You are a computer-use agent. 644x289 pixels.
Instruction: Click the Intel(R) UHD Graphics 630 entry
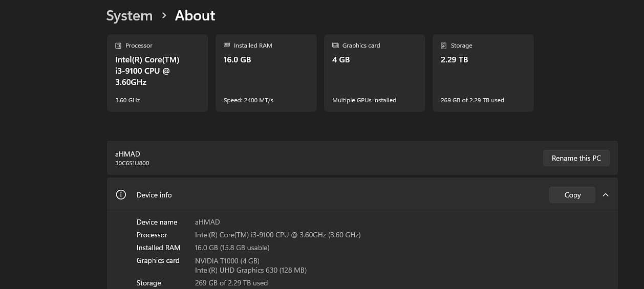[x=251, y=270]
